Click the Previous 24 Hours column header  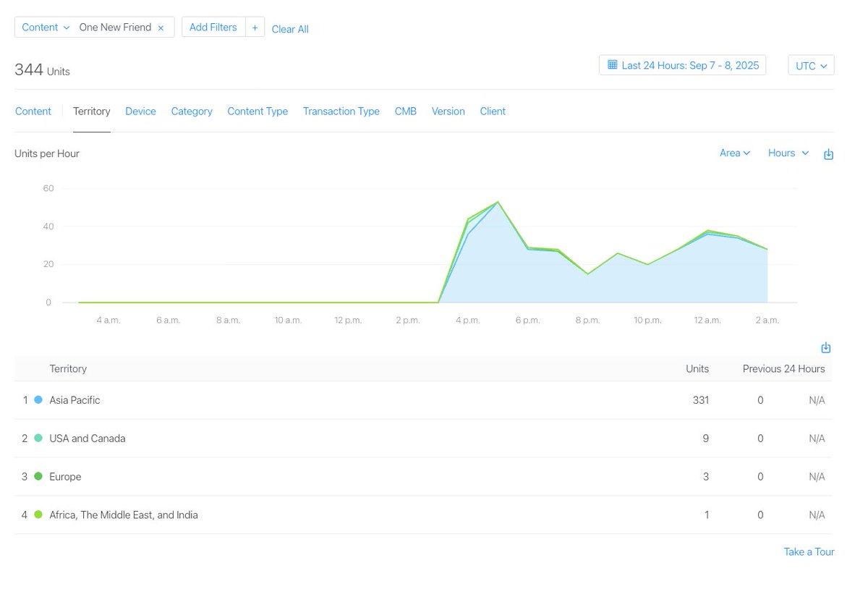783,369
